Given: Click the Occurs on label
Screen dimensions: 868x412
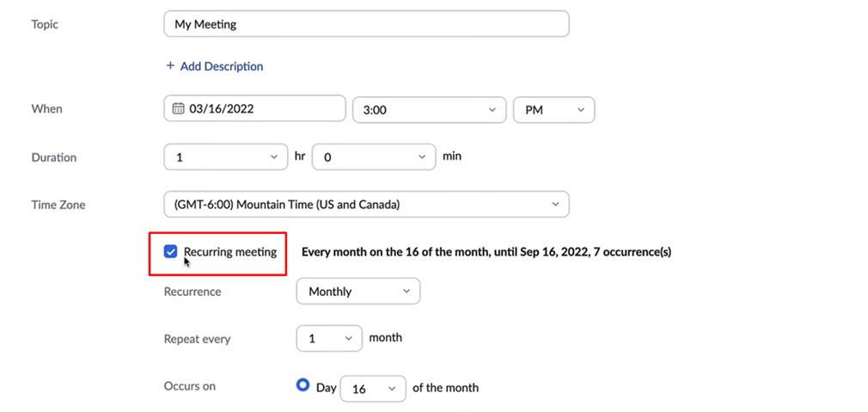Looking at the screenshot, I should pos(190,386).
